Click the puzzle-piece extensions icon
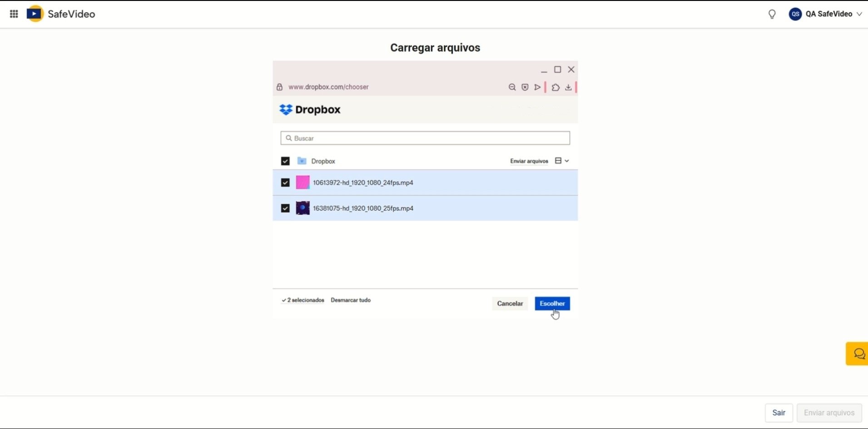868x429 pixels. pyautogui.click(x=556, y=87)
